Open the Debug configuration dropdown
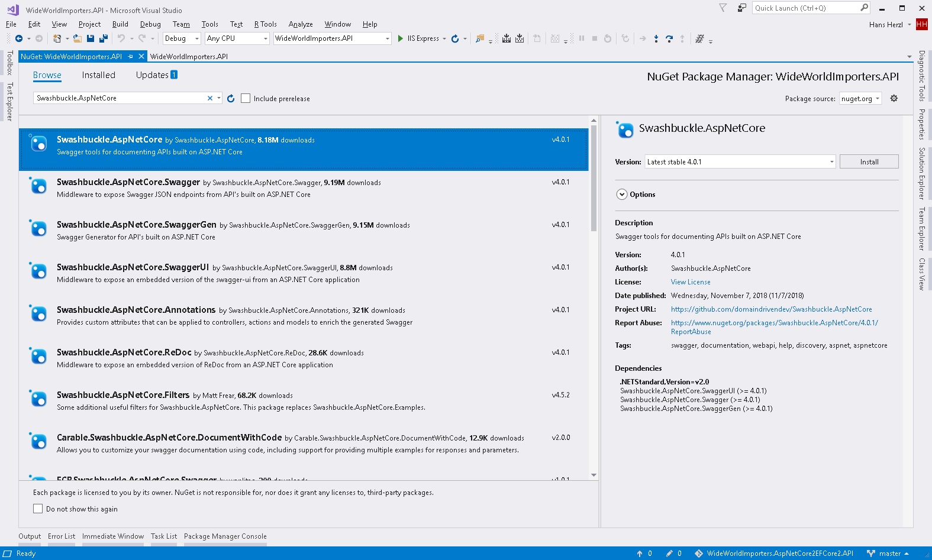The width and height of the screenshot is (932, 560). pos(182,38)
